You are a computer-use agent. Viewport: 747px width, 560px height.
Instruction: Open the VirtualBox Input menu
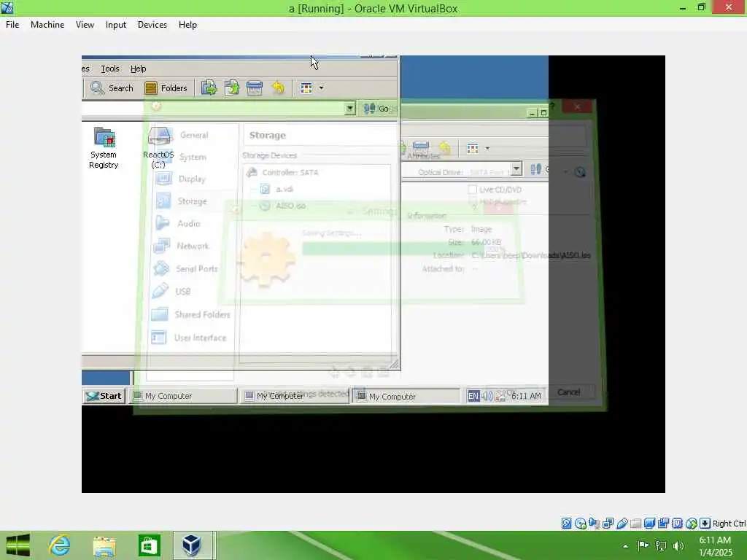(x=116, y=25)
